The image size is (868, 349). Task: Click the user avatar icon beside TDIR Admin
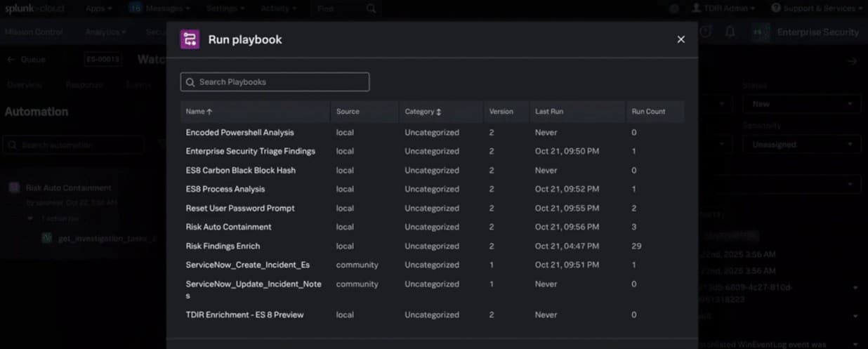point(696,8)
